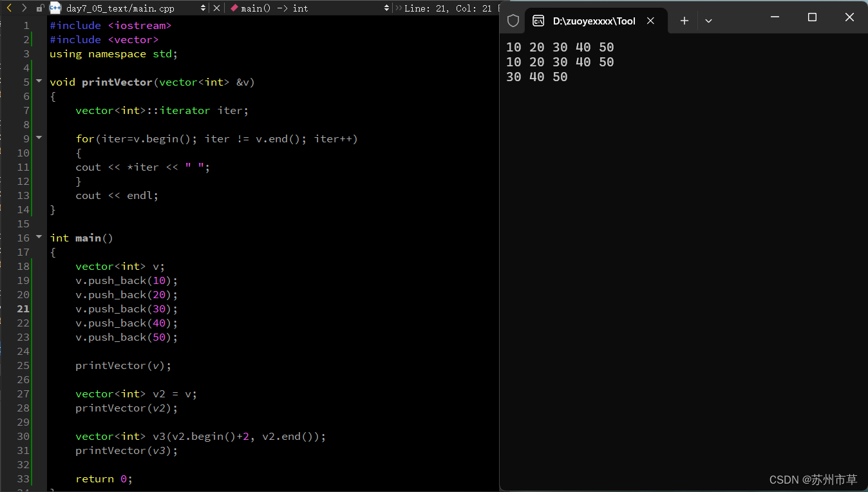868x492 pixels.
Task: Click line number 1 in the gutter
Action: 26,25
